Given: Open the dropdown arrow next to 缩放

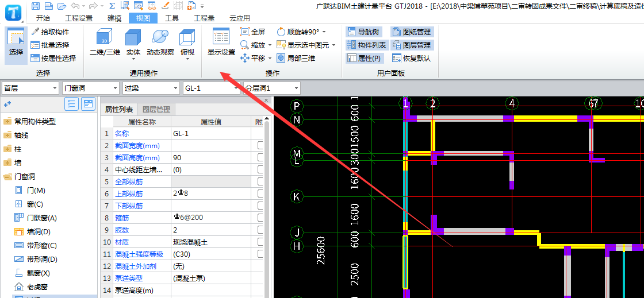Looking at the screenshot, I should tap(270, 45).
